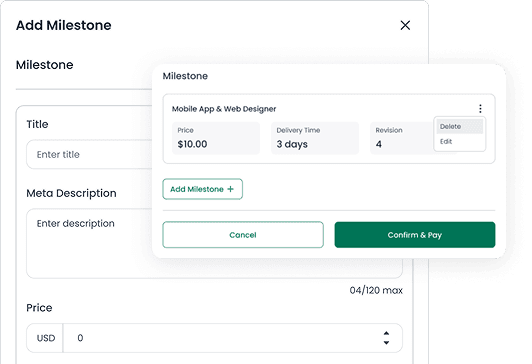Click the Meta Description label

[x=71, y=193]
